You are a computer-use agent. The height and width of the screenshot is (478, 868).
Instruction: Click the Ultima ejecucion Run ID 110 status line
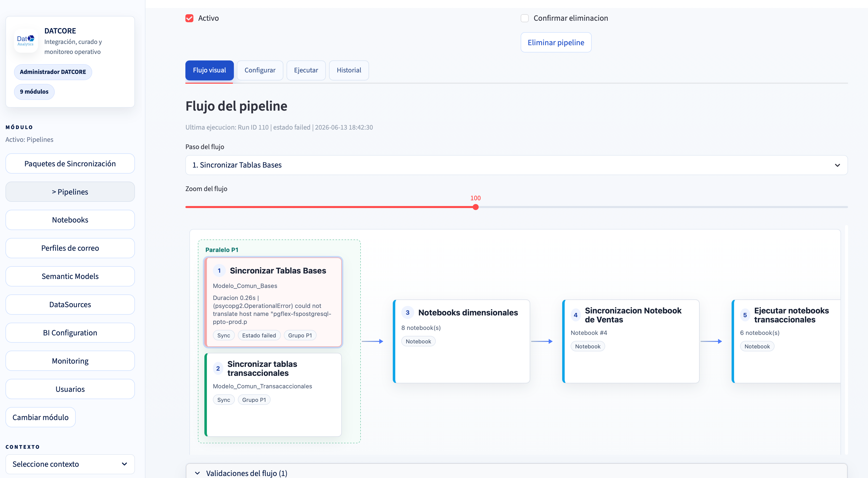279,127
